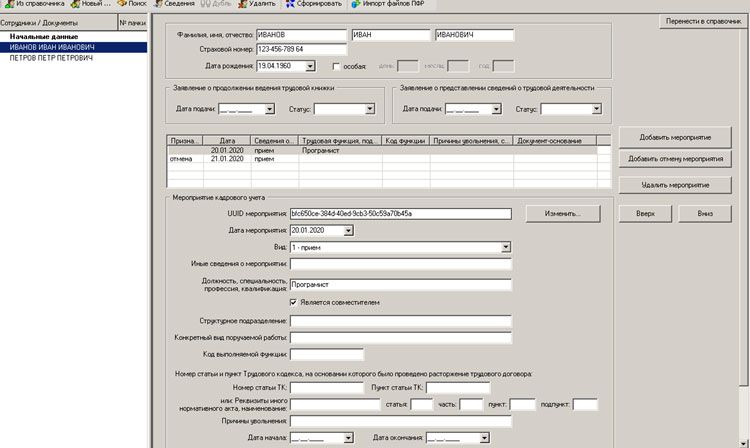This screenshot has height=448, width=750.
Task: Click the 'Из справочника' toolbar icon
Action: [x=9, y=4]
